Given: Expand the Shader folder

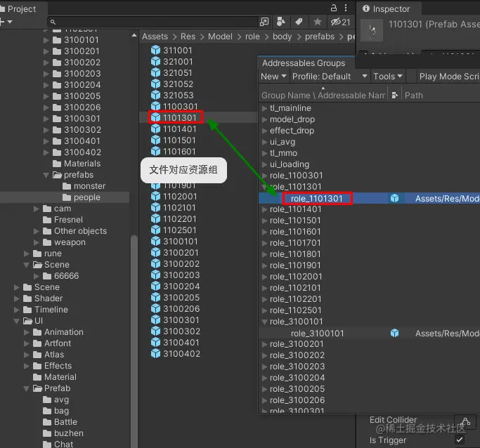Looking at the screenshot, I should pos(17,298).
